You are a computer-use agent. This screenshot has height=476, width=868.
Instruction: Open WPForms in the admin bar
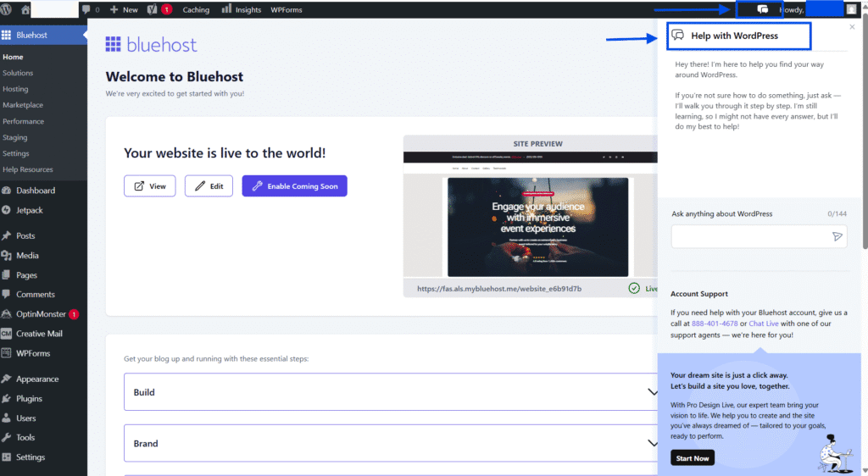(x=287, y=9)
